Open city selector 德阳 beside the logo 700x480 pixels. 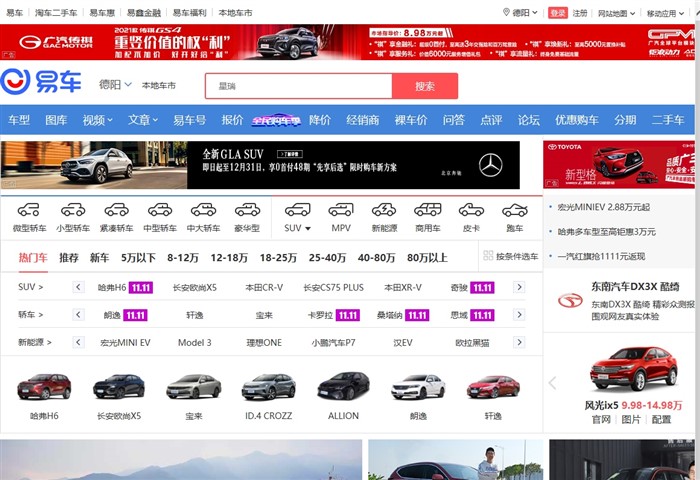point(115,84)
